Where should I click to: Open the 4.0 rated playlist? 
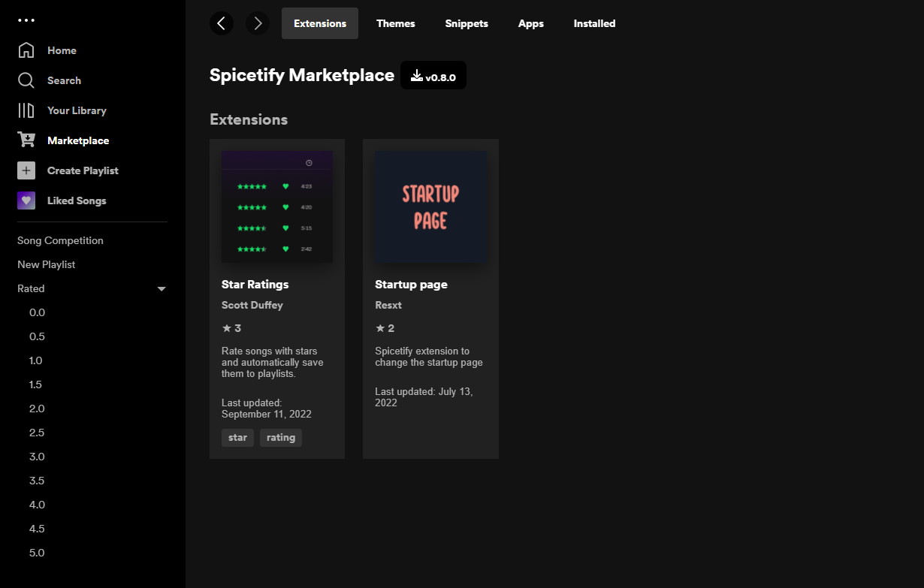[x=37, y=505]
